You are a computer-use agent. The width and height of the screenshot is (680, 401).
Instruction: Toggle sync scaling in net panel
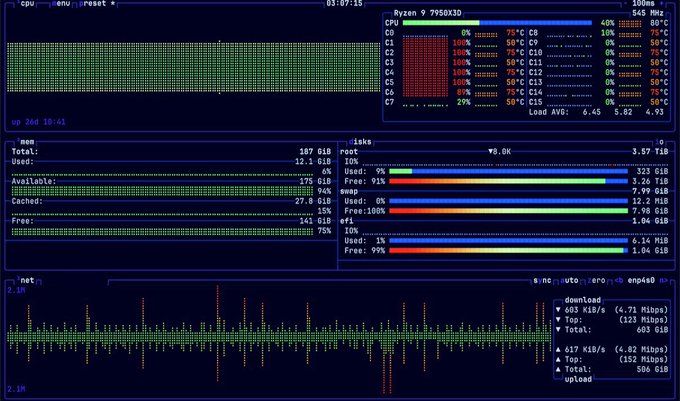[542, 280]
